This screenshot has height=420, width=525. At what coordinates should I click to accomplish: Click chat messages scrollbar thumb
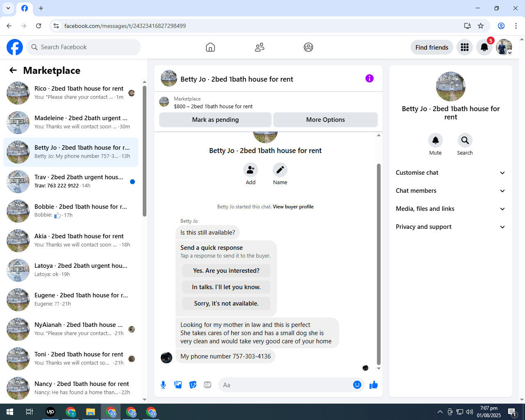379,264
